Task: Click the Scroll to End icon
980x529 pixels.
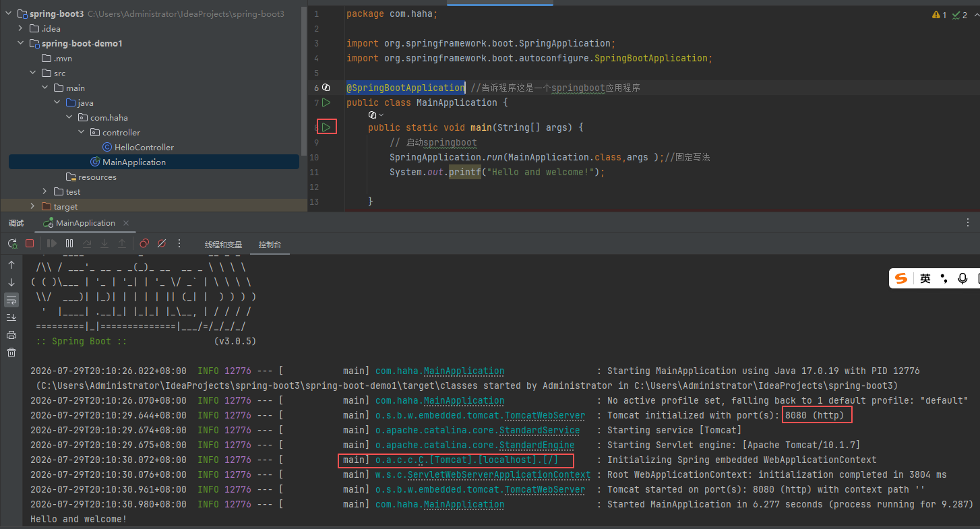Action: point(11,317)
